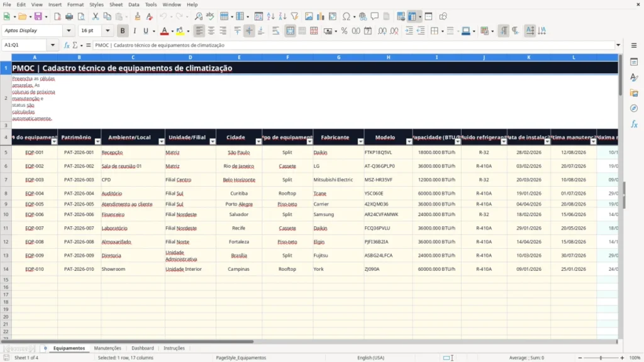
Task: Open the Function Wizard fx icon
Action: 67,45
